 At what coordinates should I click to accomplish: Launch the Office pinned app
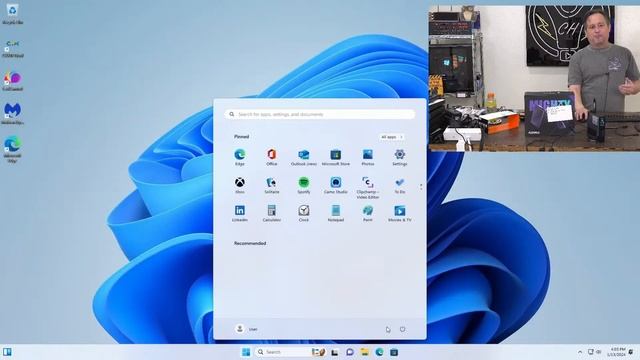(x=271, y=157)
